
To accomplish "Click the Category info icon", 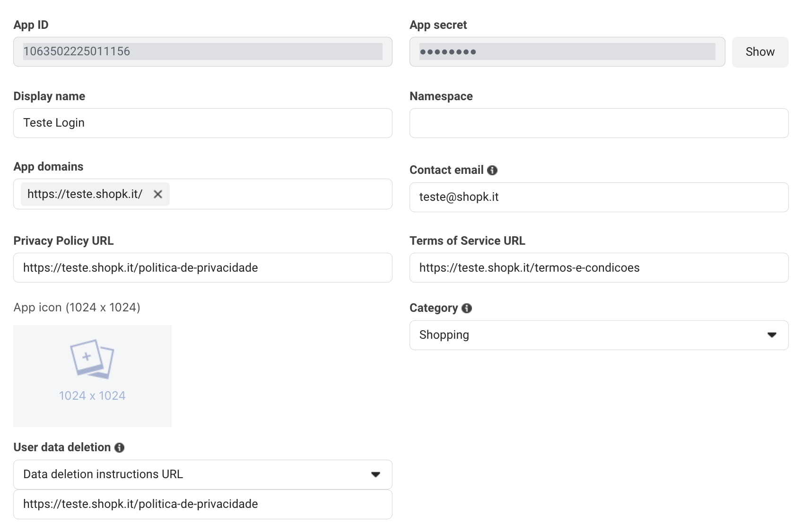I will point(467,308).
